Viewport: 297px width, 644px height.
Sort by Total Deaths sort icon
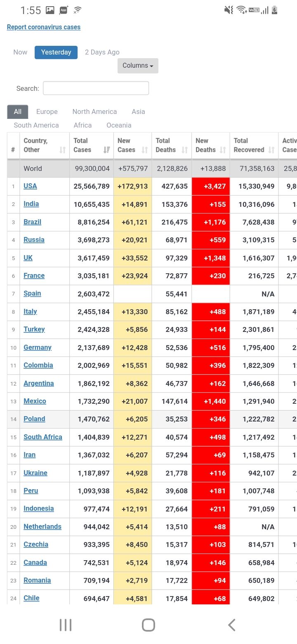point(185,150)
